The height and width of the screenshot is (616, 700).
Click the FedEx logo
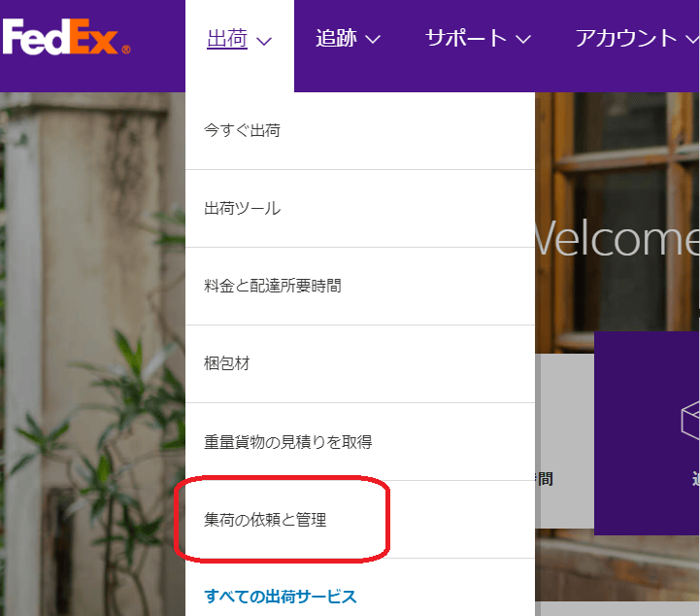pos(66,37)
